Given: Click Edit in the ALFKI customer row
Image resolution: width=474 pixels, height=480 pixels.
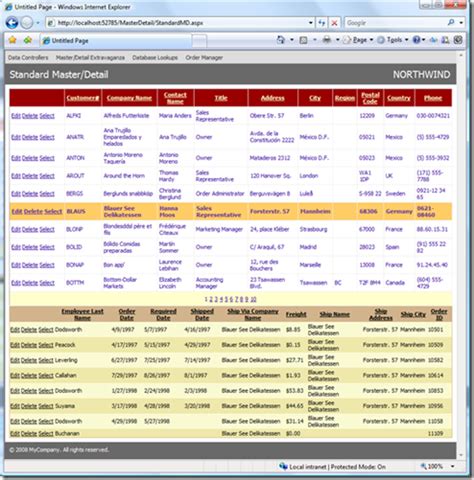Looking at the screenshot, I should (x=16, y=116).
